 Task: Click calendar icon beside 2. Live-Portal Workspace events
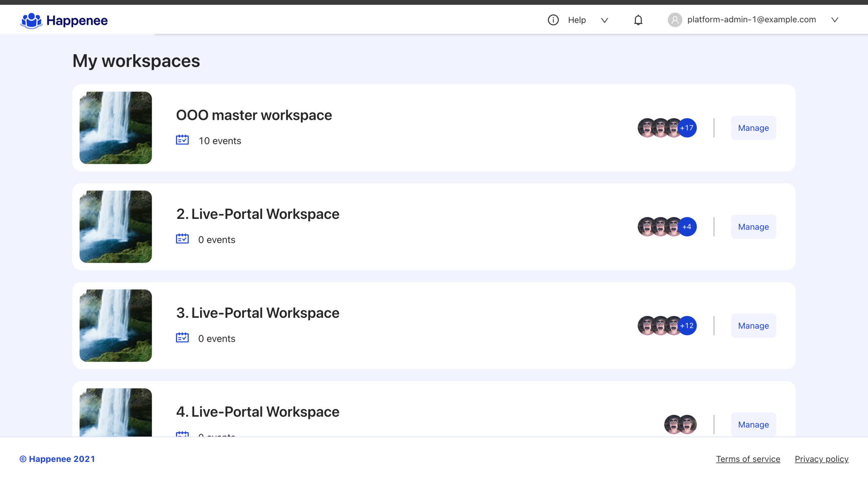click(182, 239)
